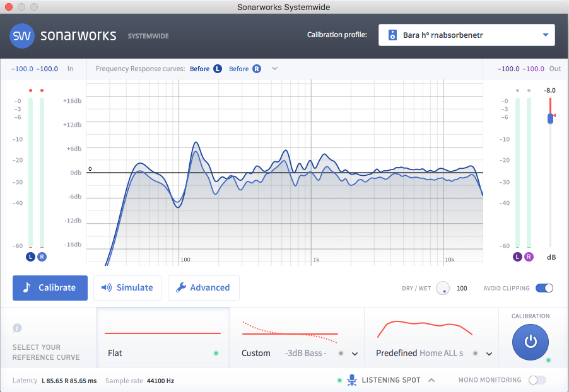Viewport: 569px width, 392px height.
Task: Click the Listening Spot label
Action: coord(391,380)
